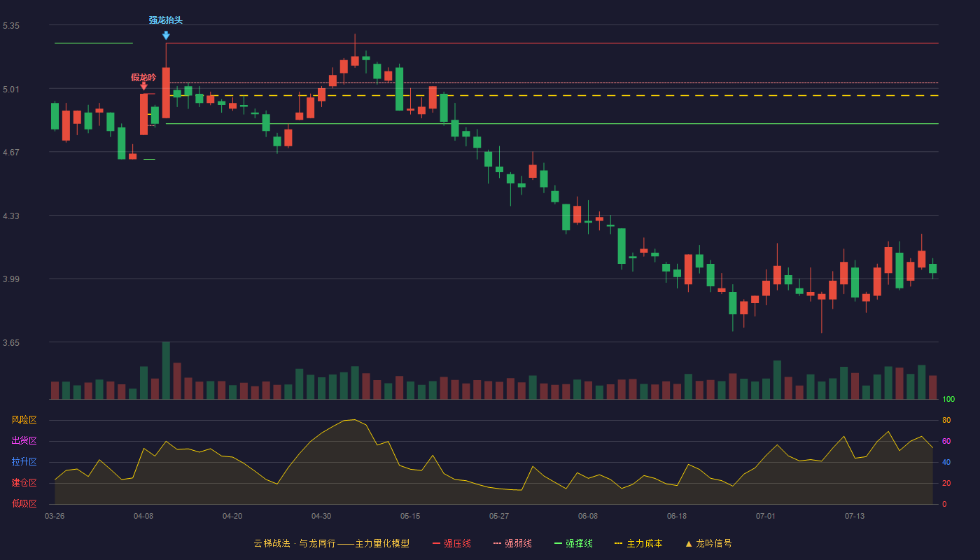Toggle the 强弱线 legend entry
The image size is (980, 560).
click(x=512, y=543)
